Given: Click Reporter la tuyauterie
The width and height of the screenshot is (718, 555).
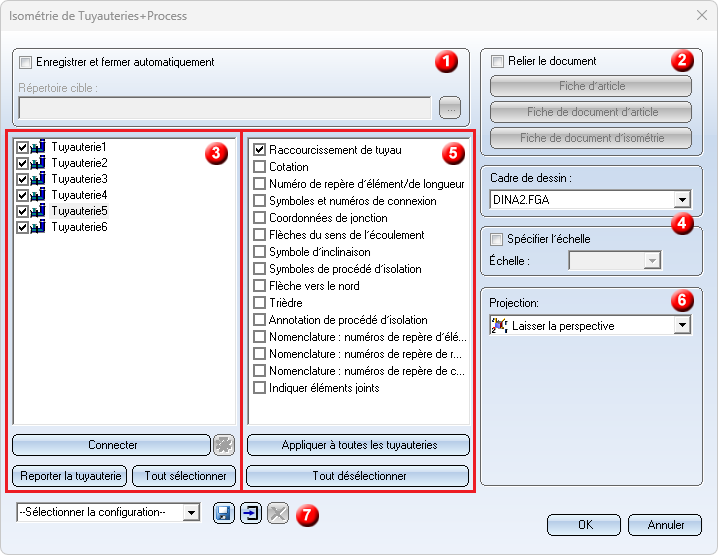Looking at the screenshot, I should [x=70, y=476].
